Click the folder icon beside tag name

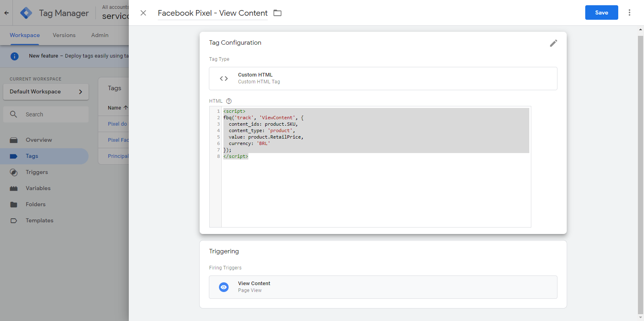coord(277,13)
